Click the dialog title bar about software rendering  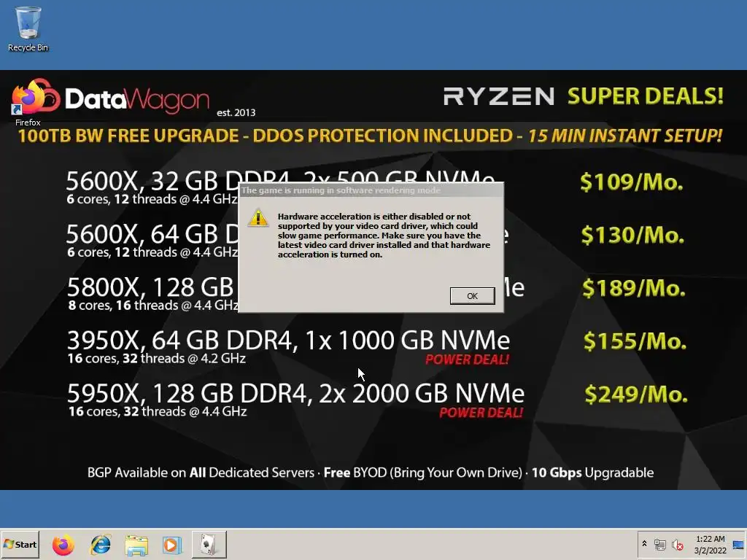371,190
